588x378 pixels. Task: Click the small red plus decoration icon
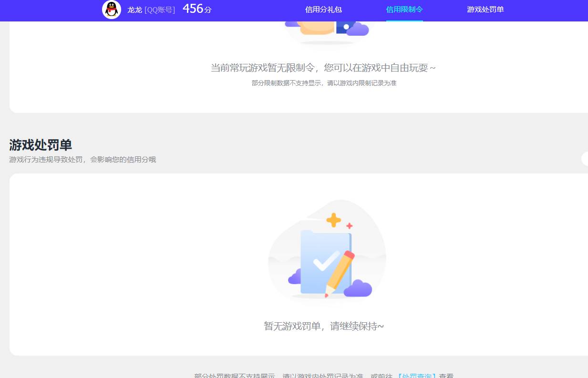pos(349,225)
